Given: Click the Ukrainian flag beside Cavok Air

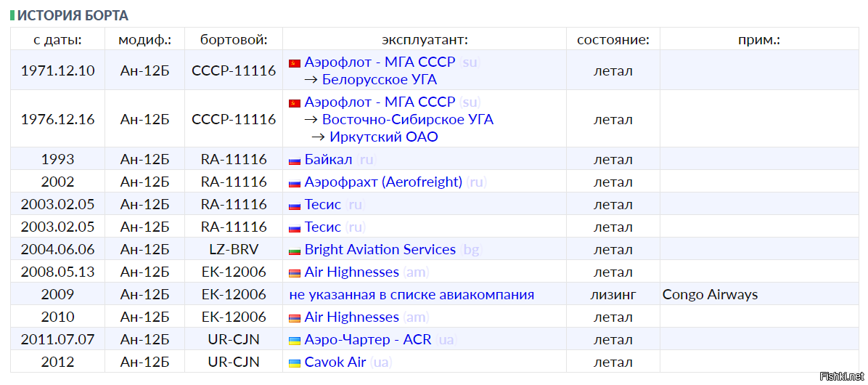Looking at the screenshot, I should [x=295, y=363].
